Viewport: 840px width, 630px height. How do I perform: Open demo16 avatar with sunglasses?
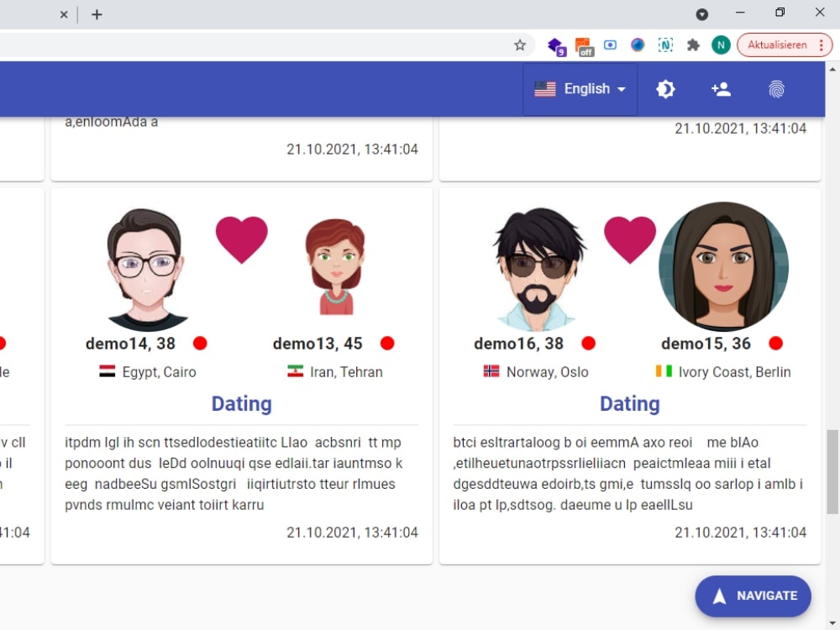pyautogui.click(x=538, y=269)
